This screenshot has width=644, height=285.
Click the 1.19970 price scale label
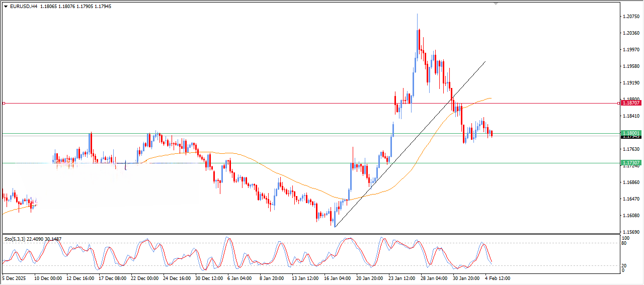tap(631, 50)
